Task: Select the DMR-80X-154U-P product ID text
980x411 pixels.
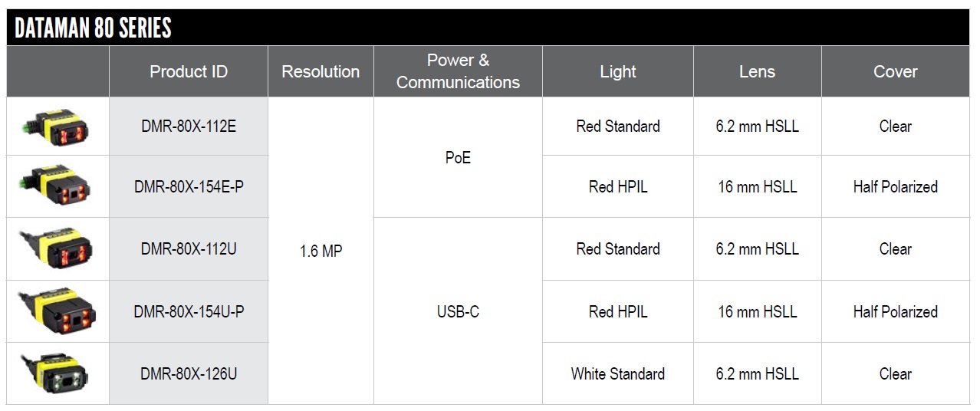Action: tap(189, 312)
